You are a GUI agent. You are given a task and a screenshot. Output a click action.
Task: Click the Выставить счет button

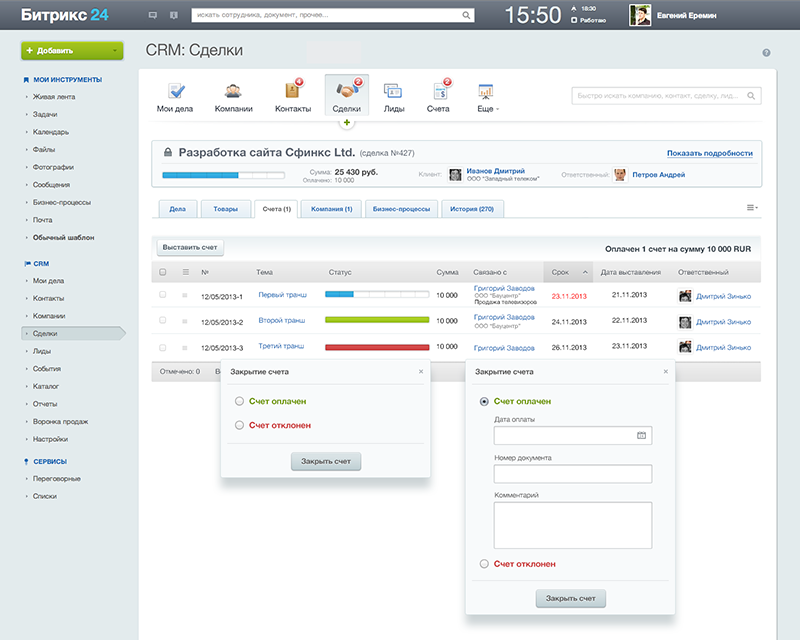[190, 248]
